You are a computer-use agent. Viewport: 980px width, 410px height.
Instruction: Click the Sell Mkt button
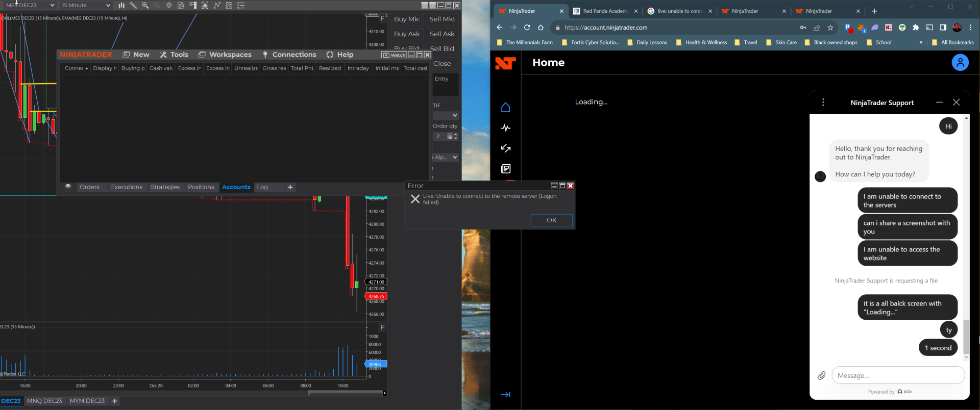click(x=442, y=19)
